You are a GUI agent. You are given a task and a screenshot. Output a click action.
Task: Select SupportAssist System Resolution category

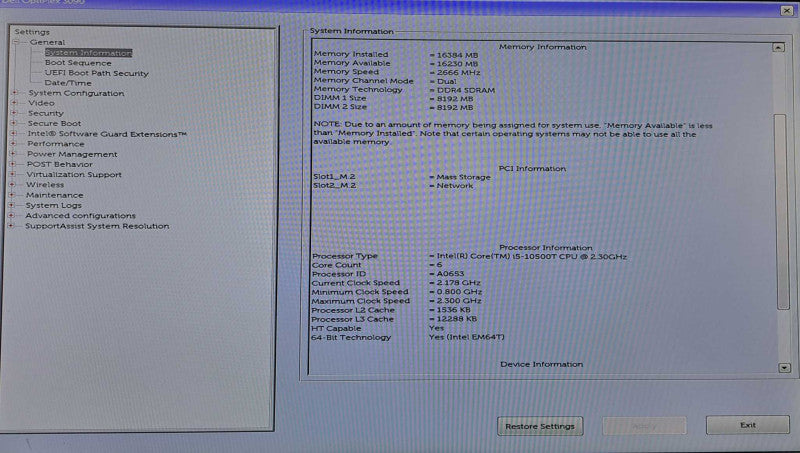point(97,225)
